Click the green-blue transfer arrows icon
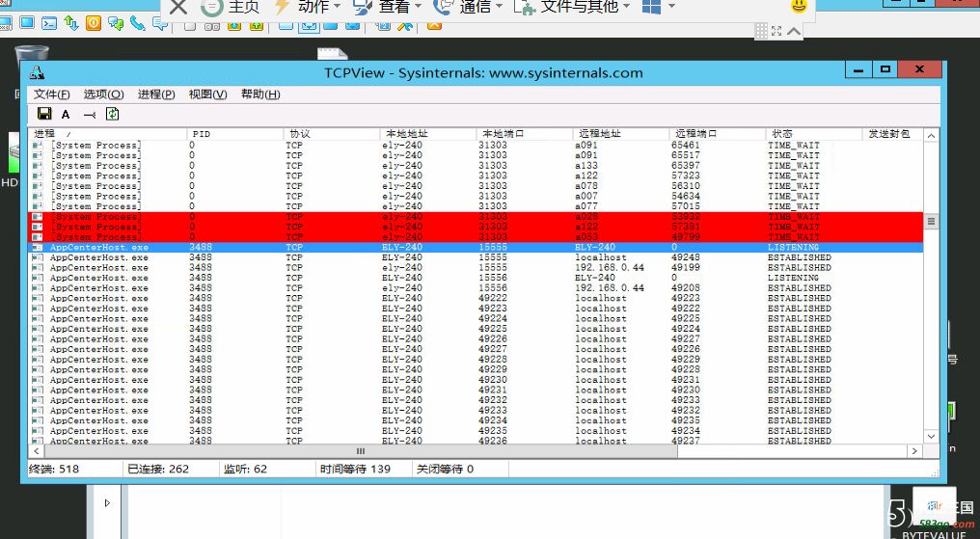 pos(71,24)
